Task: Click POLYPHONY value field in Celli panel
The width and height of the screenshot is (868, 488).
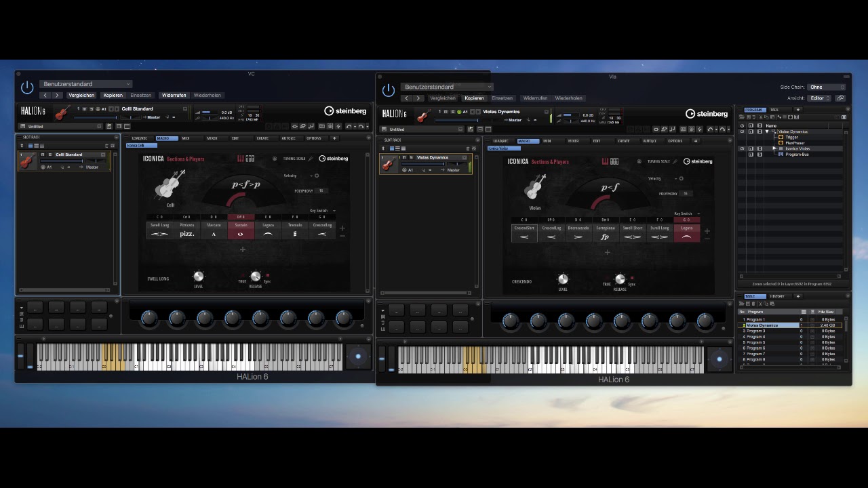Action: pos(321,191)
